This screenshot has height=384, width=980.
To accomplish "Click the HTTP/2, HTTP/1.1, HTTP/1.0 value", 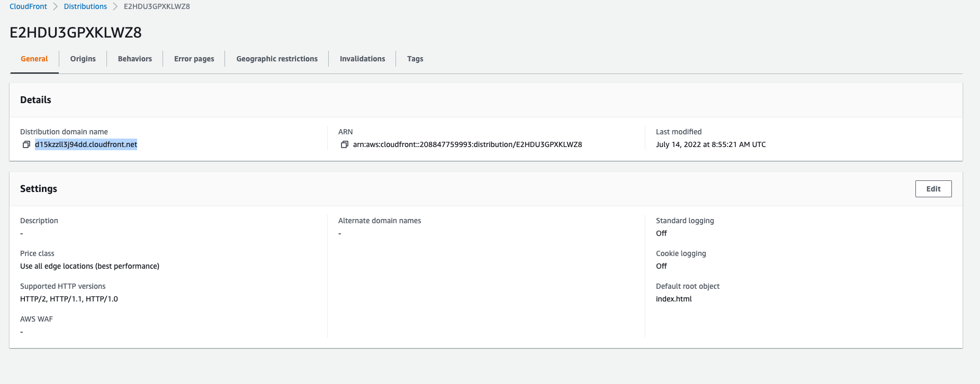I will 69,299.
